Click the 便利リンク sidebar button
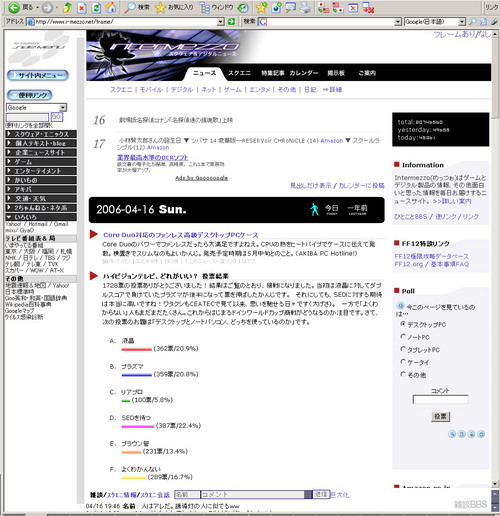Viewport: 500px width, 516px height. tap(29, 95)
